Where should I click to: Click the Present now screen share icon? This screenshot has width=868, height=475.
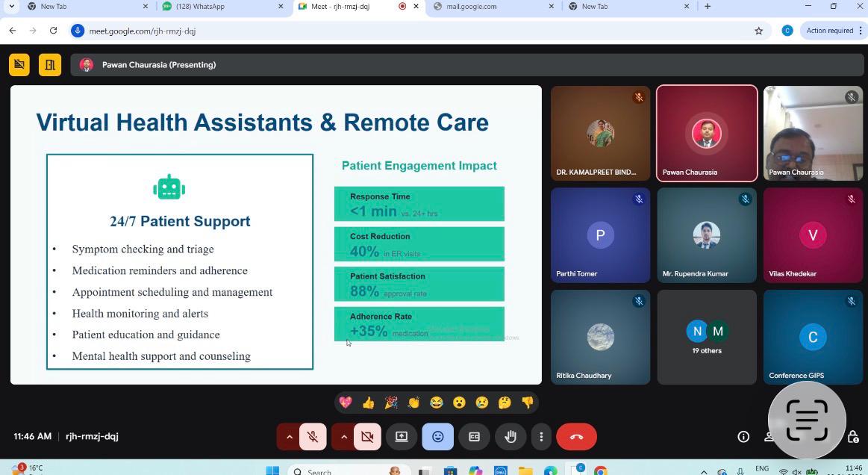coord(402,437)
